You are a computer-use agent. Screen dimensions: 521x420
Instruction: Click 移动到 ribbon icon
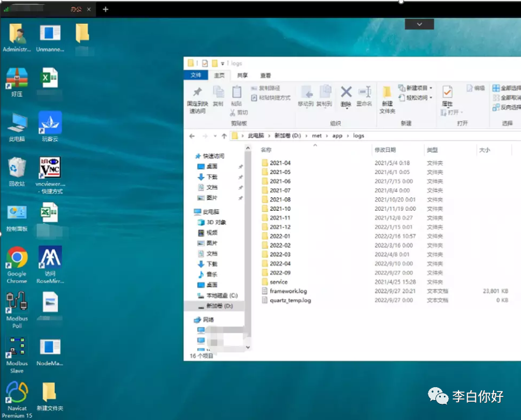coord(306,96)
